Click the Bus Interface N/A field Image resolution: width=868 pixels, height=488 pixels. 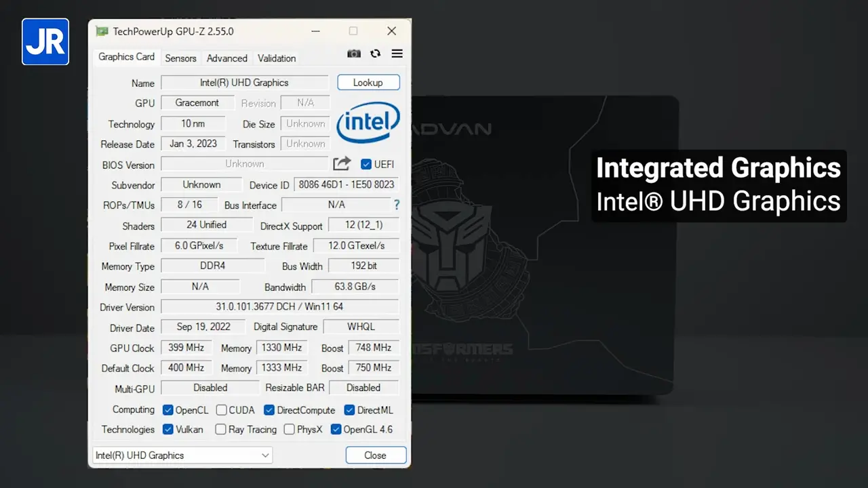336,205
